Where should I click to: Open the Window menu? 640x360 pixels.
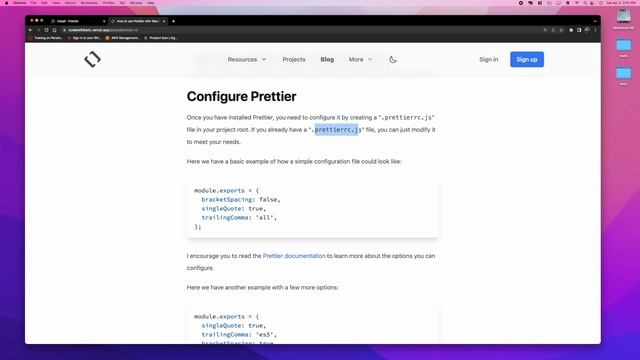click(x=136, y=3)
